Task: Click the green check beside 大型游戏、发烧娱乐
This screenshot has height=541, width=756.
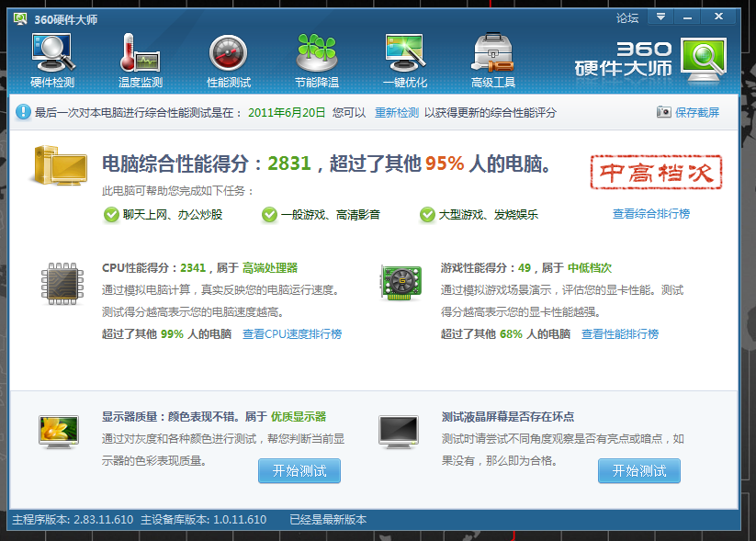Action: point(427,215)
